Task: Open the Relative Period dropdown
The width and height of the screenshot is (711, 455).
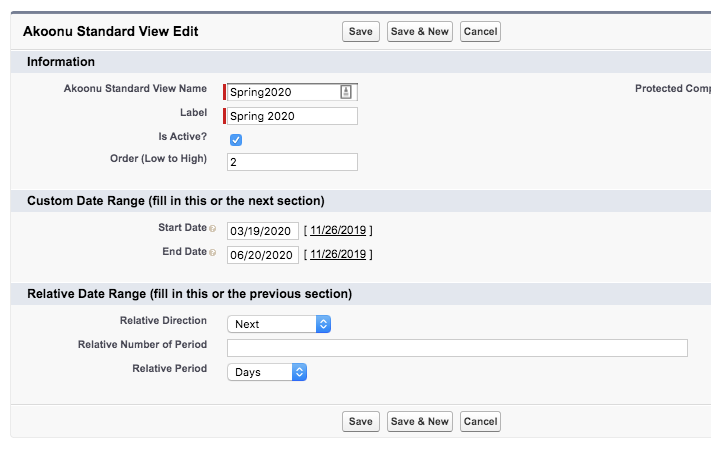Action: (267, 372)
